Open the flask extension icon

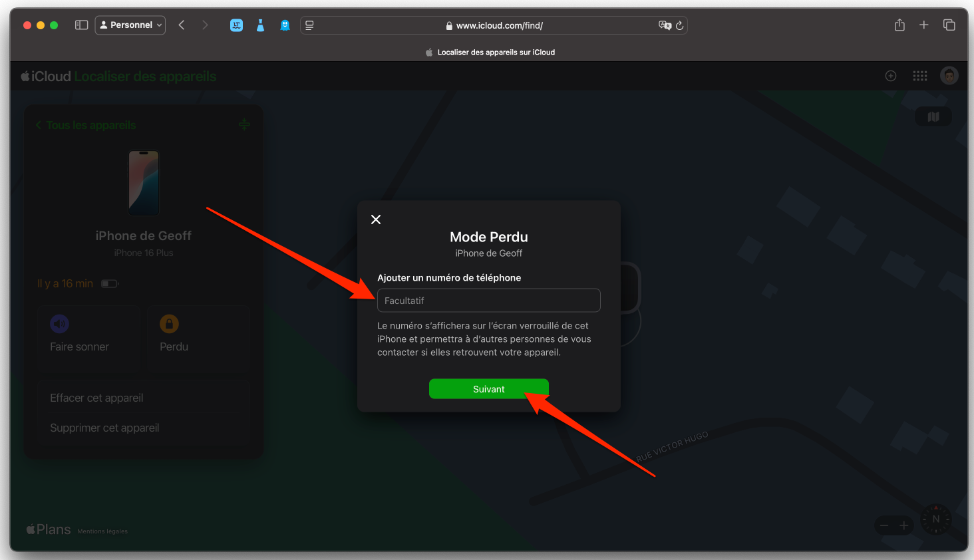pyautogui.click(x=260, y=25)
